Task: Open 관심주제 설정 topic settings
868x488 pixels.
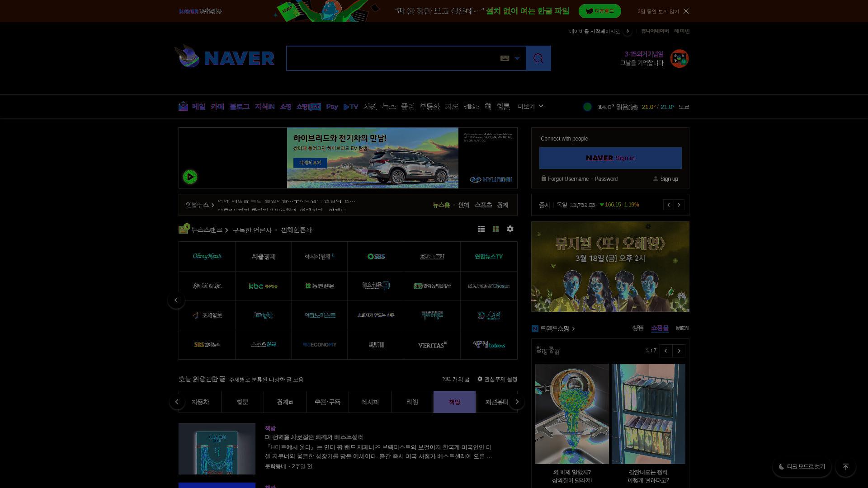Action: 497,379
